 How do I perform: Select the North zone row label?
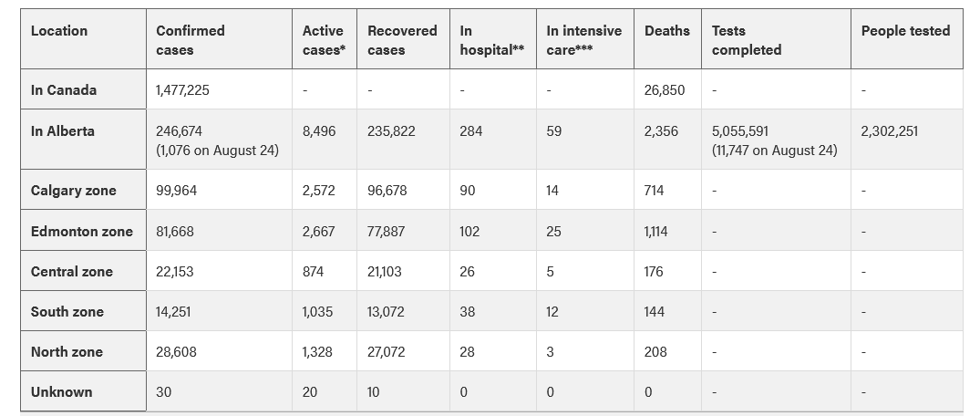coord(67,351)
